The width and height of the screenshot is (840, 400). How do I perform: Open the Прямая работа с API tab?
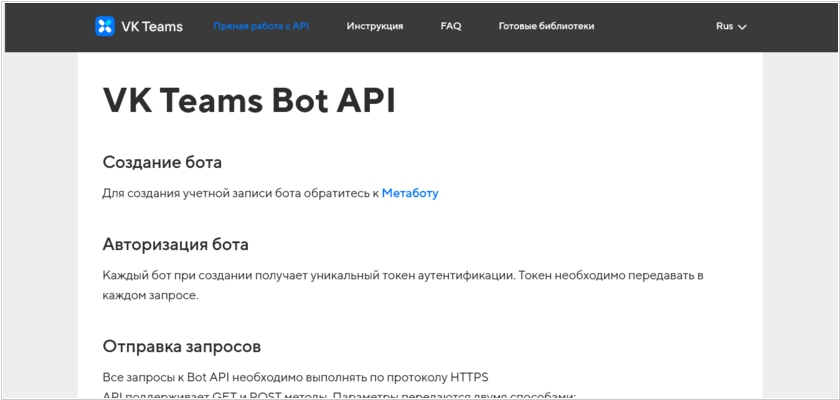tap(261, 26)
